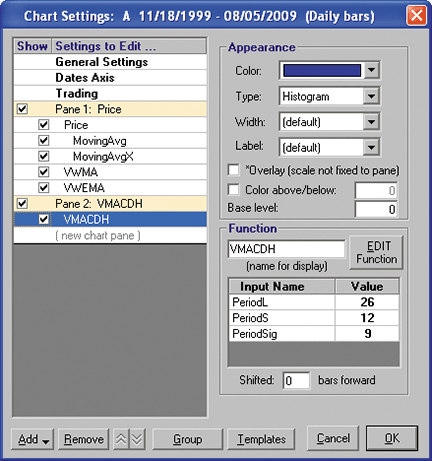Open the blue Color swatch picker
Image resolution: width=432 pixels, height=461 pixels.
(x=322, y=70)
